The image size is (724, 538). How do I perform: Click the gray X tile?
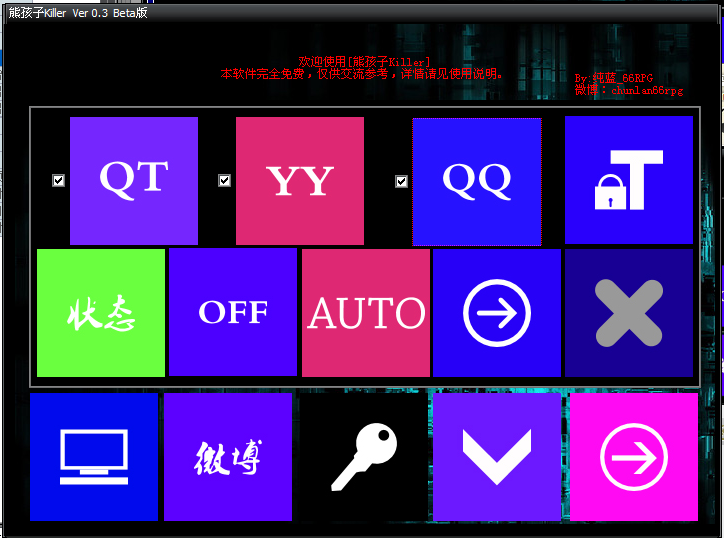pos(629,313)
